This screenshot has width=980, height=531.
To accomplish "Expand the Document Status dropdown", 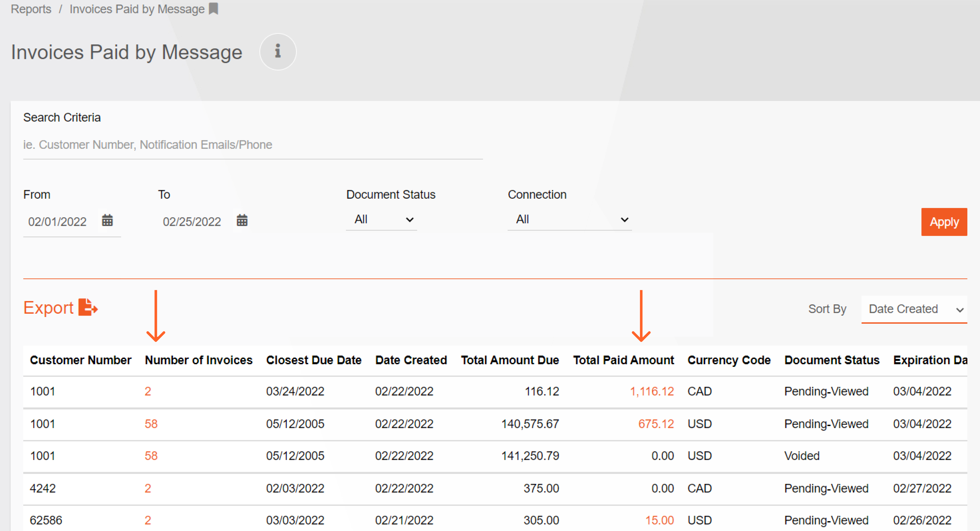I will (x=382, y=220).
